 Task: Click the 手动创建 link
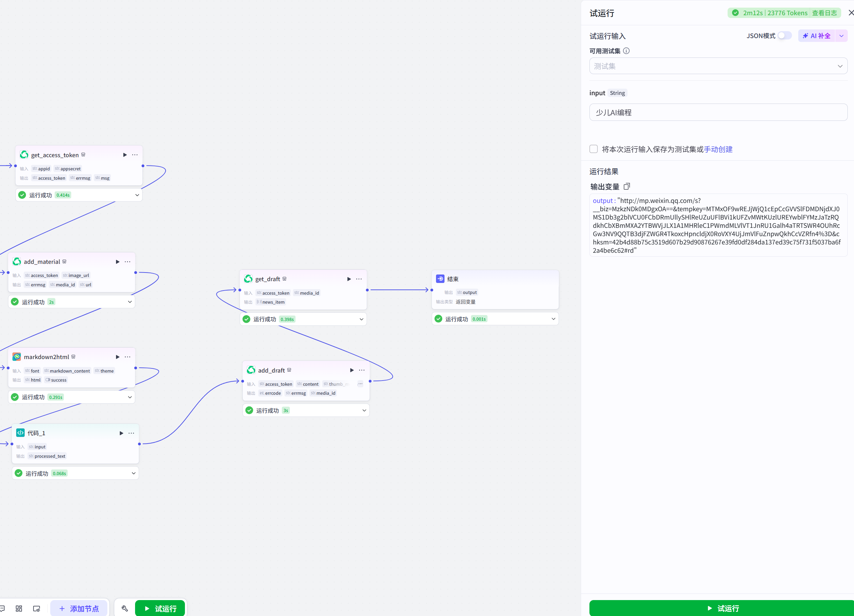pyautogui.click(x=718, y=150)
